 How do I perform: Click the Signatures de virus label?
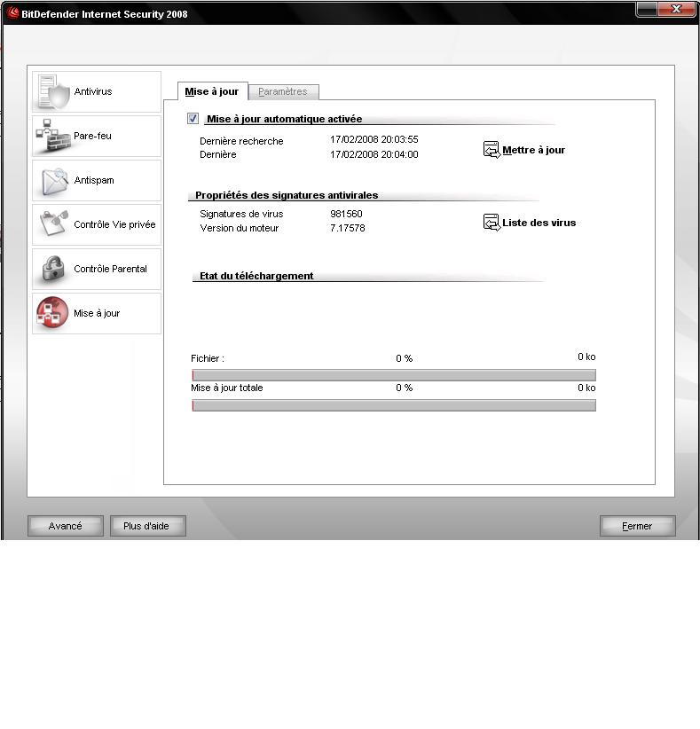241,214
